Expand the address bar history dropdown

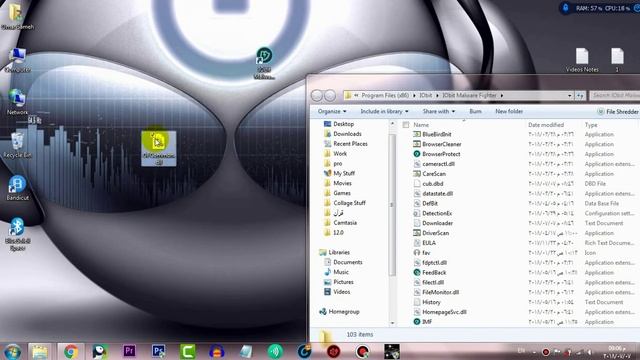pyautogui.click(x=569, y=96)
